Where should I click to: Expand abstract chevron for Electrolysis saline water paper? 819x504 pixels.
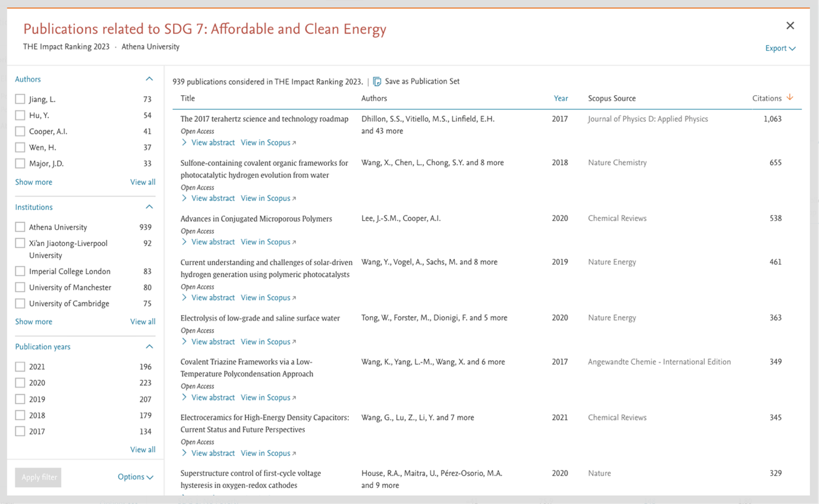point(184,342)
